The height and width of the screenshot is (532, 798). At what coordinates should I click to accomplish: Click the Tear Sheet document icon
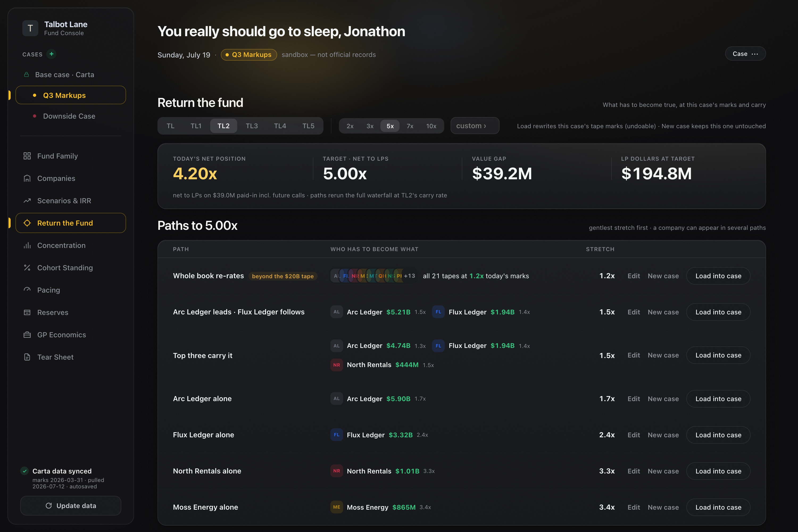coord(27,357)
